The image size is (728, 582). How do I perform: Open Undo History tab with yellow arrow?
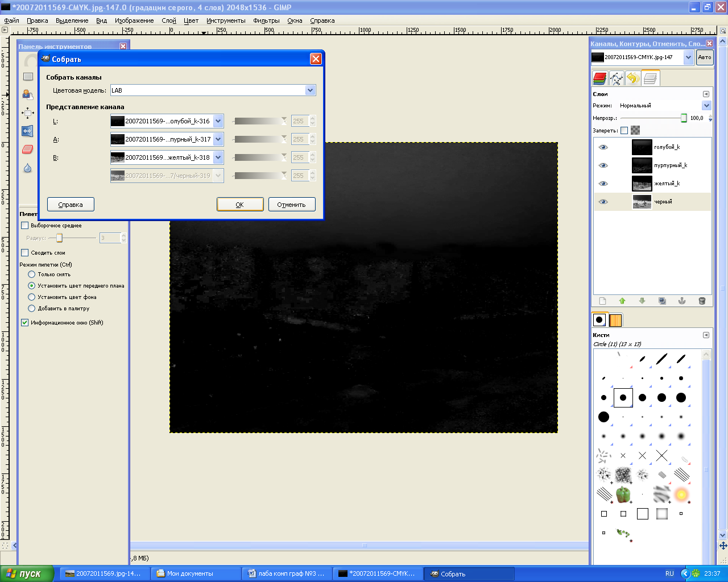coord(632,78)
